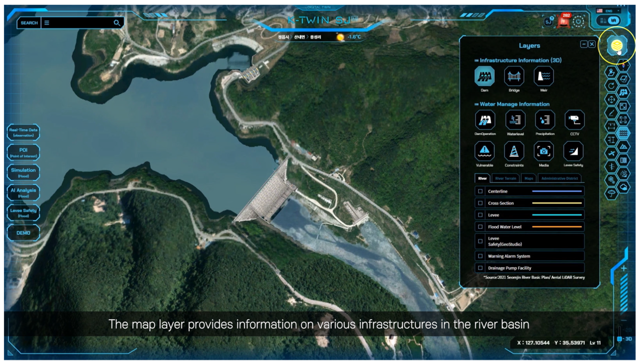Image resolution: width=640 pixels, height=364 pixels.
Task: Tick the Drainage Pump Facility checkbox
Action: [x=480, y=268]
